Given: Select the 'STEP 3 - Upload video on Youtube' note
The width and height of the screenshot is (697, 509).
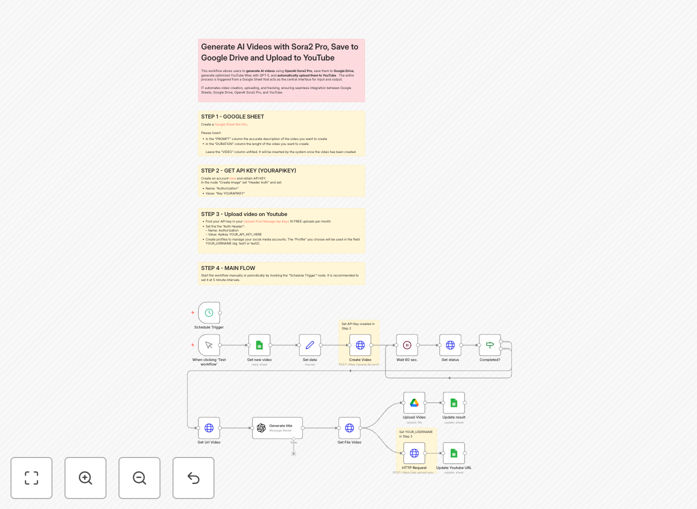Looking at the screenshot, I should 281,231.
